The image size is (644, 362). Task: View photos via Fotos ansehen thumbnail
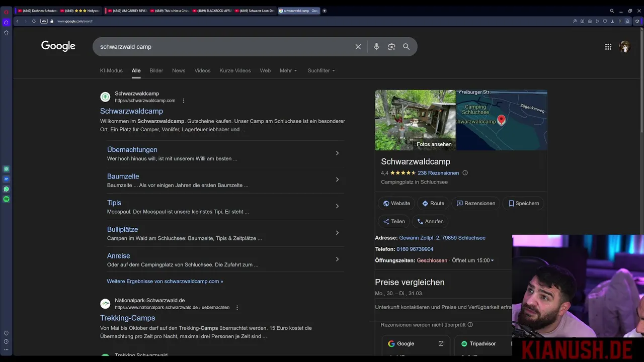(x=415, y=120)
